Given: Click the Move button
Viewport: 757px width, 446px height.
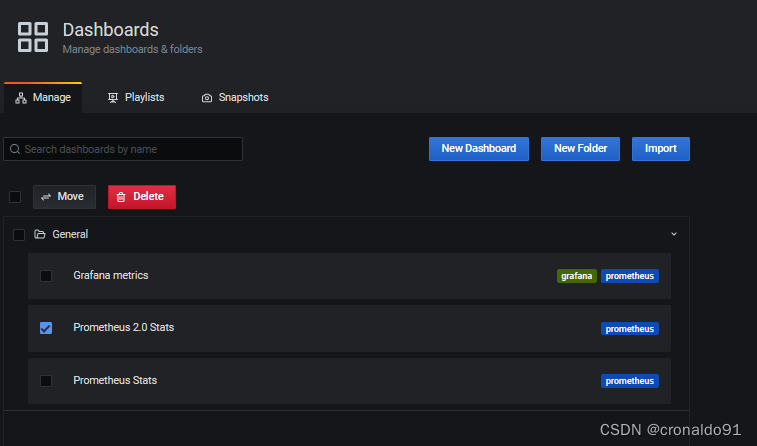Looking at the screenshot, I should coord(64,197).
